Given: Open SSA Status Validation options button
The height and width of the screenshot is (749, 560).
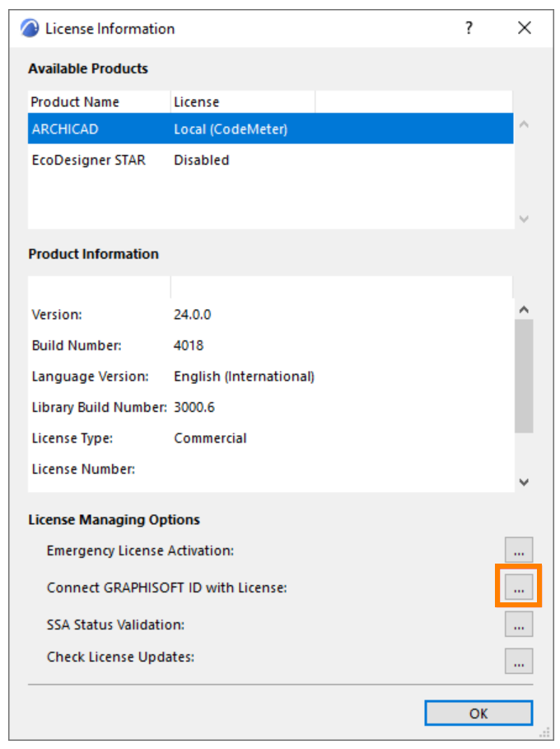Looking at the screenshot, I should click(519, 624).
